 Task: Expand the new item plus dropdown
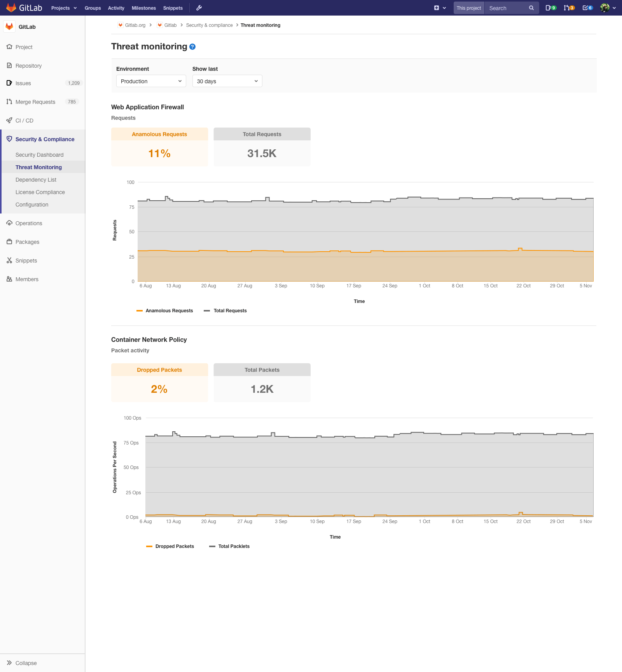(x=440, y=8)
